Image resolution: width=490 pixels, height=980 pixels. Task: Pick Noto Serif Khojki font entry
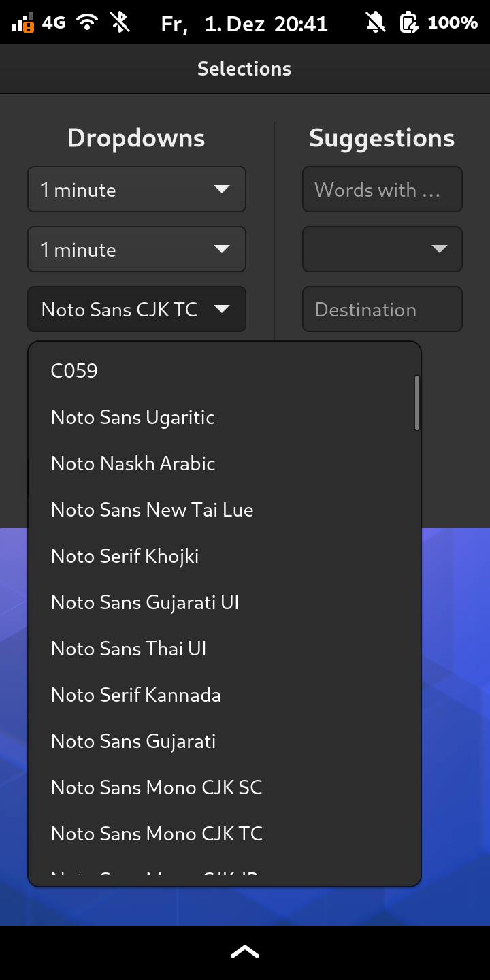point(225,556)
